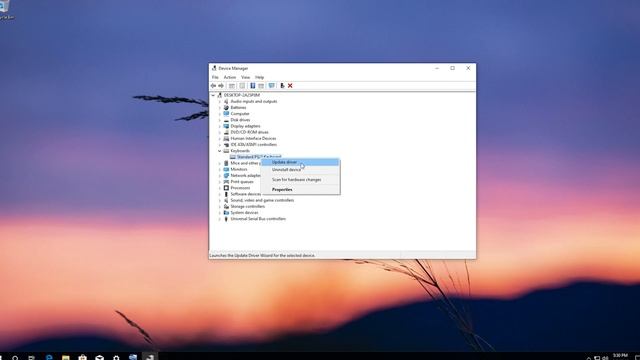The height and width of the screenshot is (360, 640).
Task: Expand the System devices category
Action: click(x=220, y=213)
